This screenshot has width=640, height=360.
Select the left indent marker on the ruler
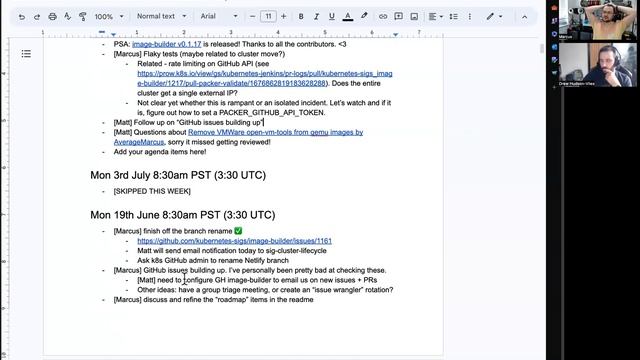[113, 35]
